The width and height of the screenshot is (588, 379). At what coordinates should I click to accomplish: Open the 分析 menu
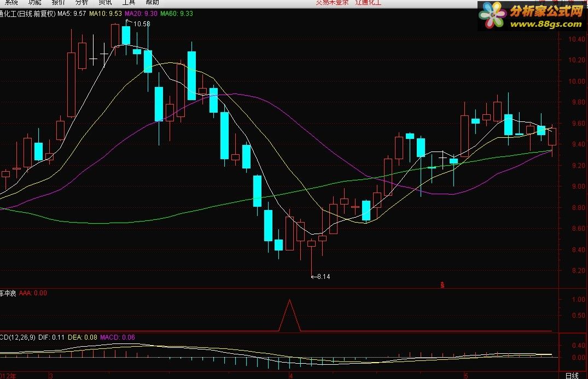pyautogui.click(x=81, y=2)
